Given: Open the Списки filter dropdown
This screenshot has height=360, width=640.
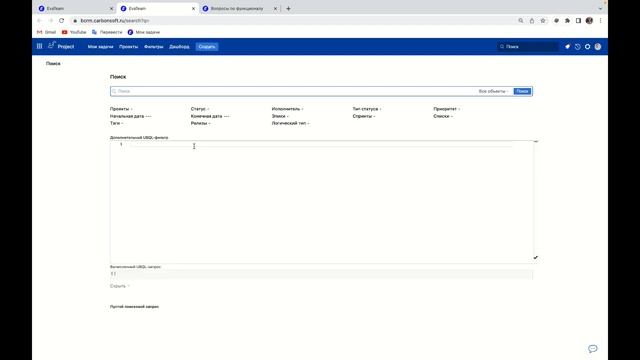Looking at the screenshot, I should [x=443, y=116].
